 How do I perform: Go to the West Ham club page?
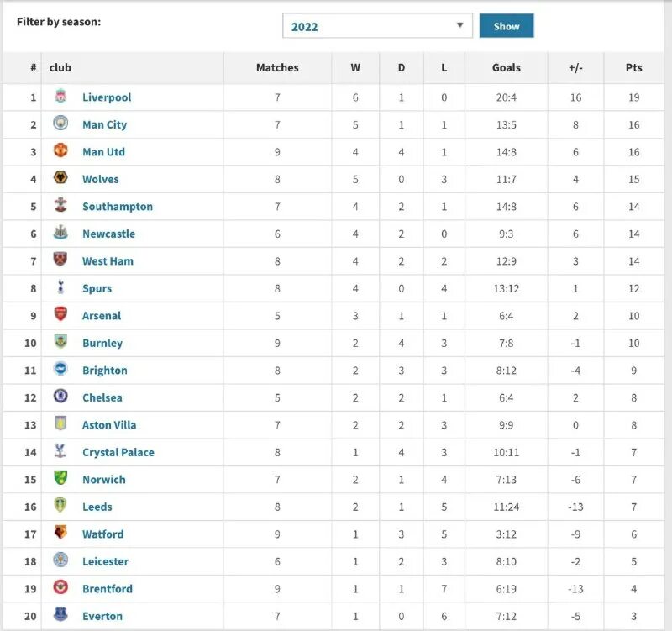108,261
